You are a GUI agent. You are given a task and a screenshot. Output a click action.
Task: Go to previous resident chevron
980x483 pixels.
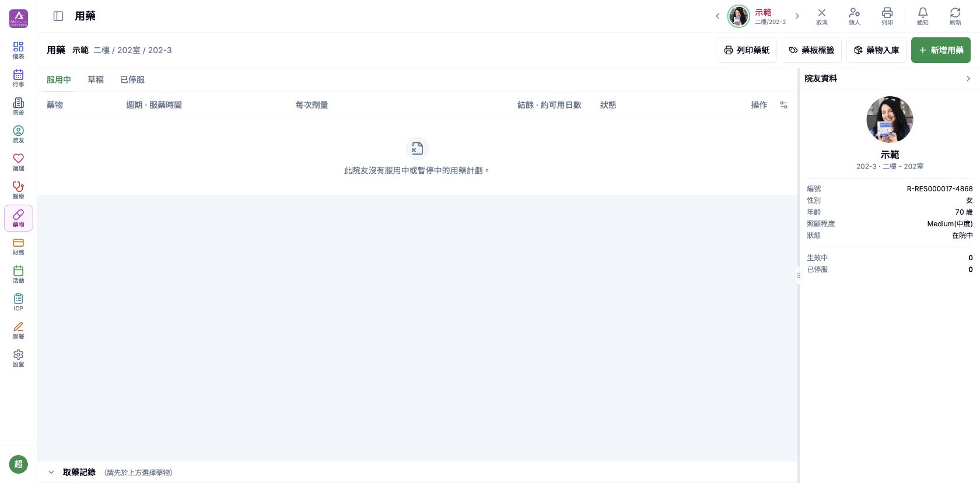pyautogui.click(x=717, y=16)
